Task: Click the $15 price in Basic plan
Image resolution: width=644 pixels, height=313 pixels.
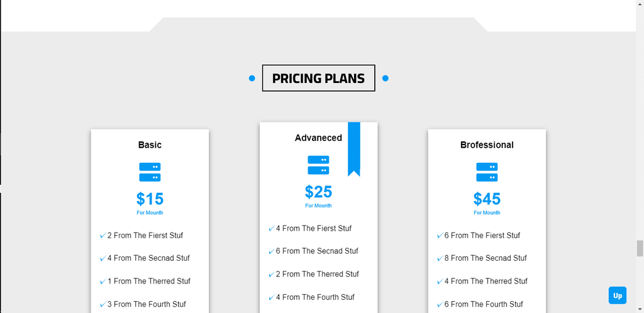Action: (x=150, y=199)
